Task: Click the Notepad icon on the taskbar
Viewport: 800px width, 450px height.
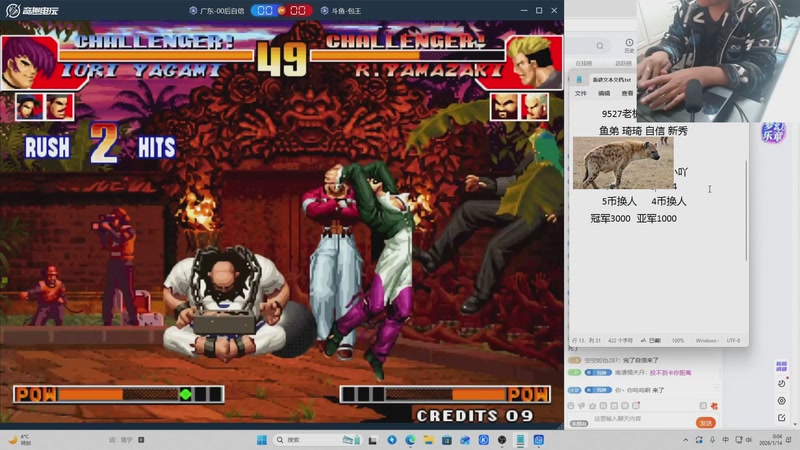Action: (x=520, y=440)
